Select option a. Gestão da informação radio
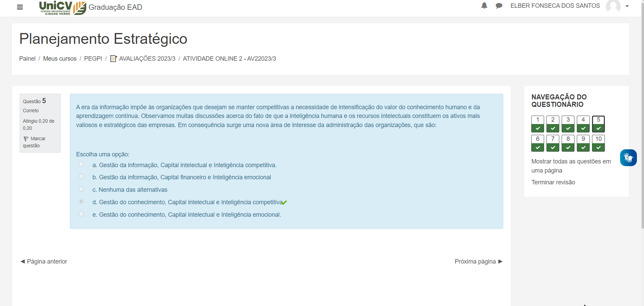This screenshot has width=644, height=306. (x=81, y=164)
